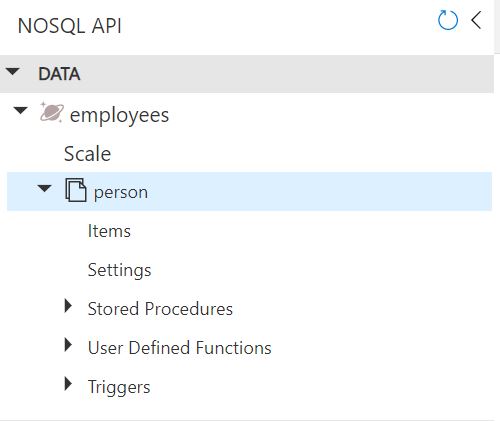Click the DATA section header label
The width and height of the screenshot is (500, 421).
tap(59, 74)
